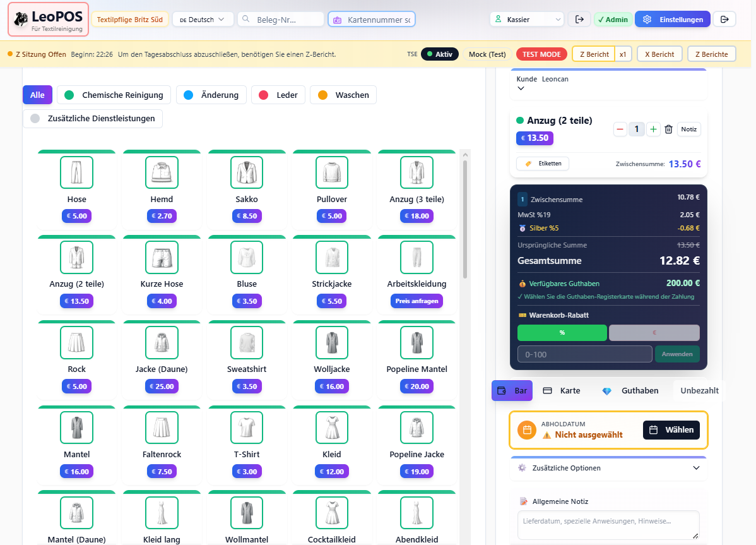Click the Kleid dress icon
This screenshot has width=756, height=545.
tap(332, 428)
